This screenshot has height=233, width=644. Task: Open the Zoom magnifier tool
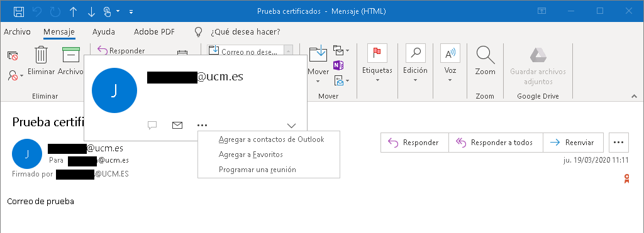(x=485, y=54)
